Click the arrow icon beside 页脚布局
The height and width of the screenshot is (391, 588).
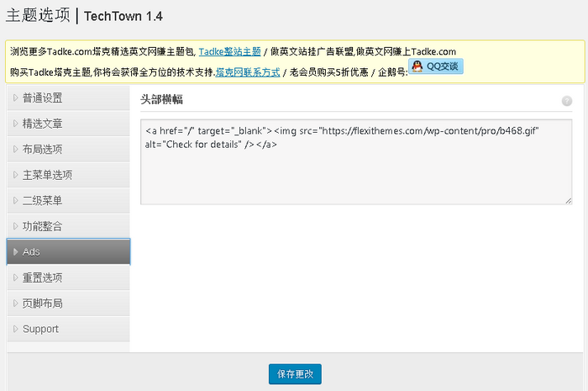point(15,304)
